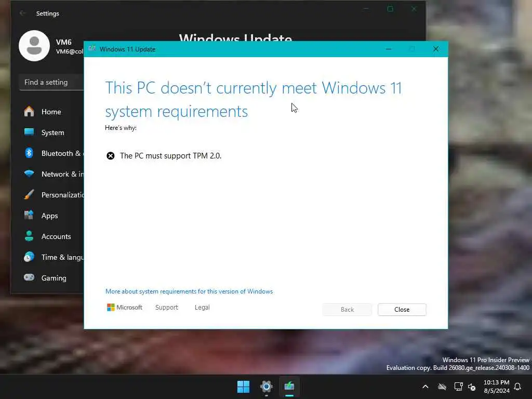Open Gaming settings in sidebar
This screenshot has height=399, width=532.
51,278
